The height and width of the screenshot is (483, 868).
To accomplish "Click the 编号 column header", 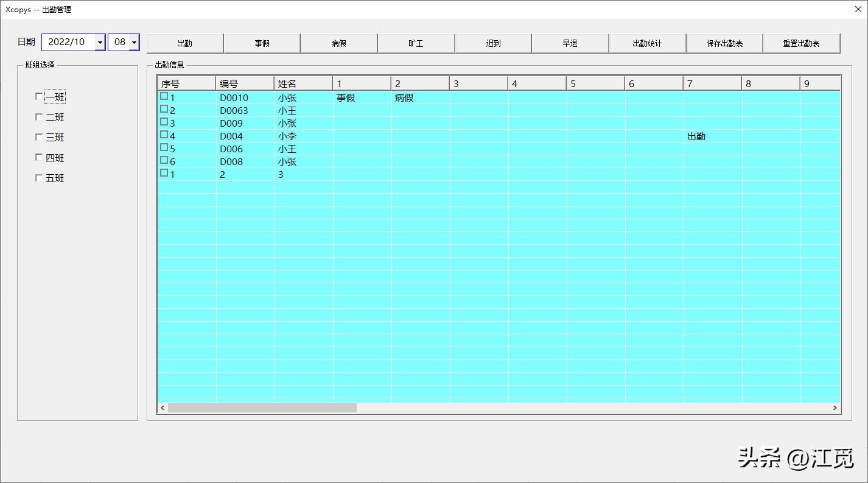I will 244,83.
